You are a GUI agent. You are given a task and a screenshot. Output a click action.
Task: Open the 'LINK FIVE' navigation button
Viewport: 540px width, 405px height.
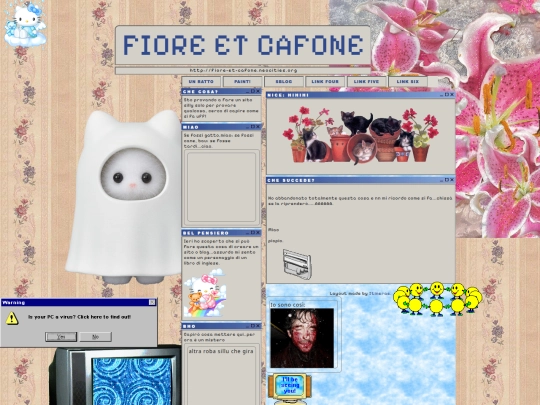366,82
